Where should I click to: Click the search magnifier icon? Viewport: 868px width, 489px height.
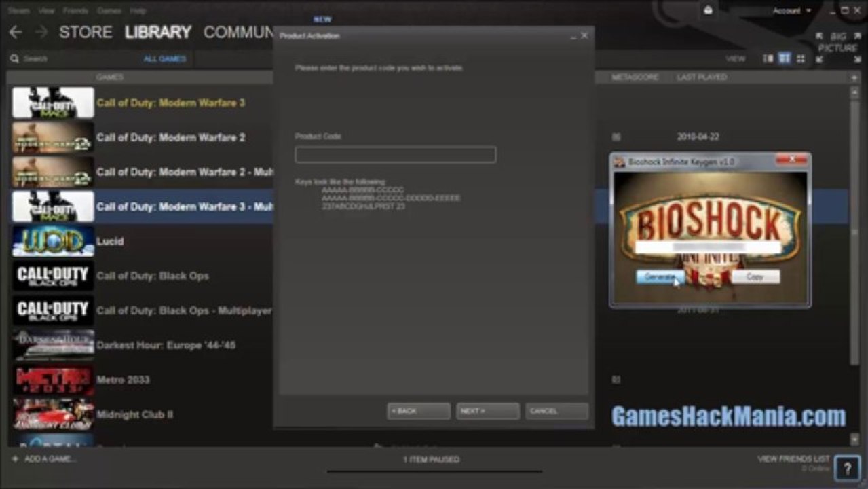pyautogui.click(x=14, y=59)
